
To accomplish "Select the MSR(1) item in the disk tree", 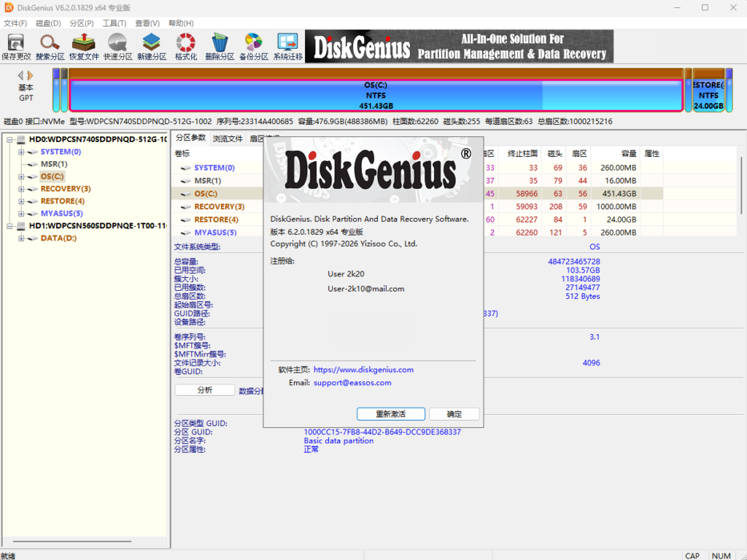I will (54, 164).
